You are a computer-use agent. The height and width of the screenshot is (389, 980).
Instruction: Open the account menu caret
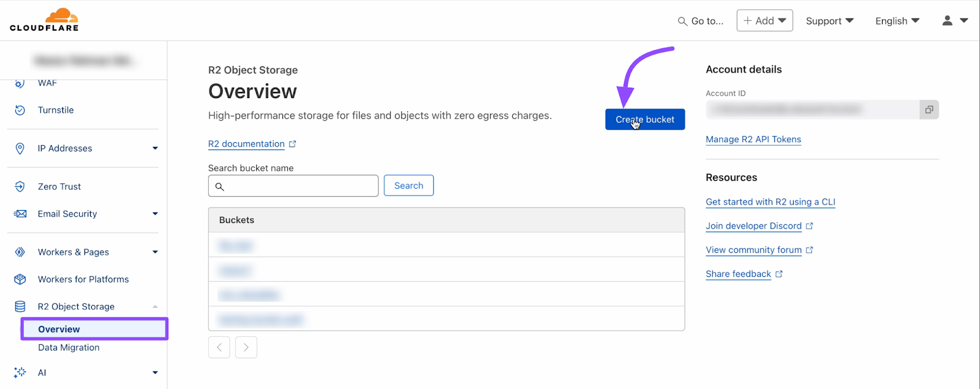pyautogui.click(x=963, y=21)
